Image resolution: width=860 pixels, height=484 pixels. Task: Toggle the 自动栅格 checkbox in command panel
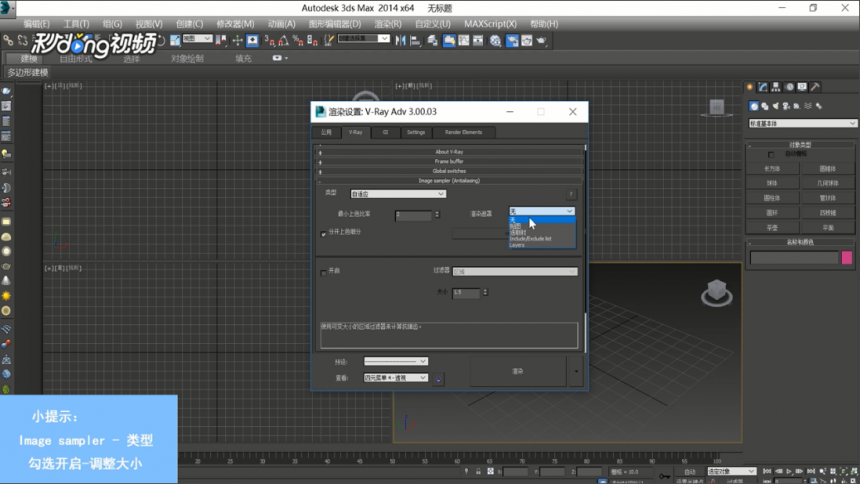pyautogui.click(x=771, y=155)
